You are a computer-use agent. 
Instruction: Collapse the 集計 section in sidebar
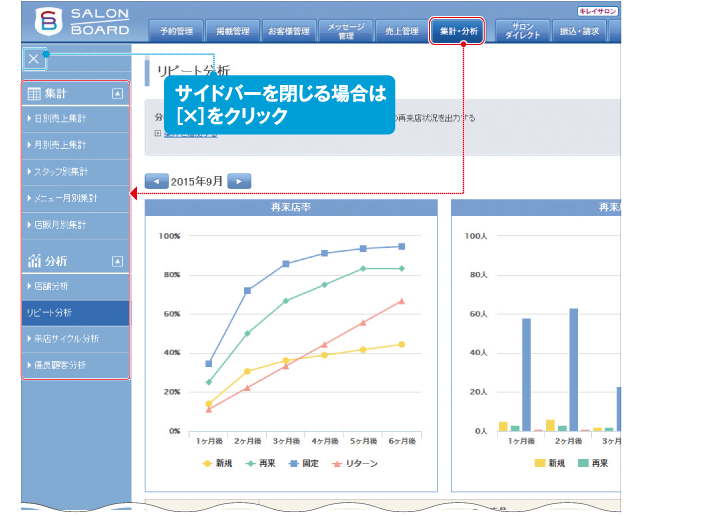[x=117, y=94]
